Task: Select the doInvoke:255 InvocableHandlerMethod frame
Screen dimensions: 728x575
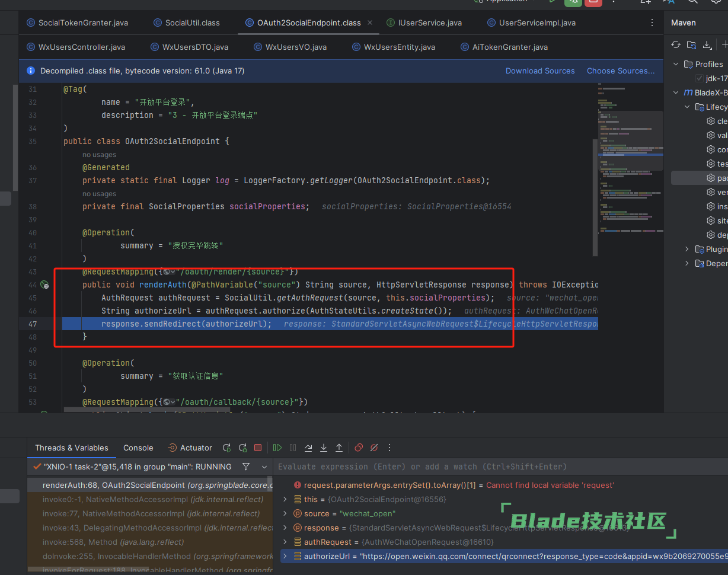Action: click(x=151, y=556)
